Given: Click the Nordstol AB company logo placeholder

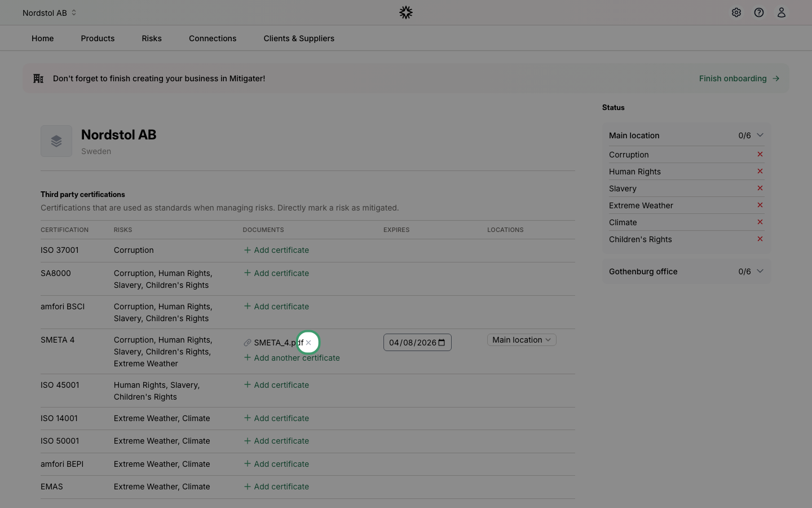Looking at the screenshot, I should coord(56,141).
